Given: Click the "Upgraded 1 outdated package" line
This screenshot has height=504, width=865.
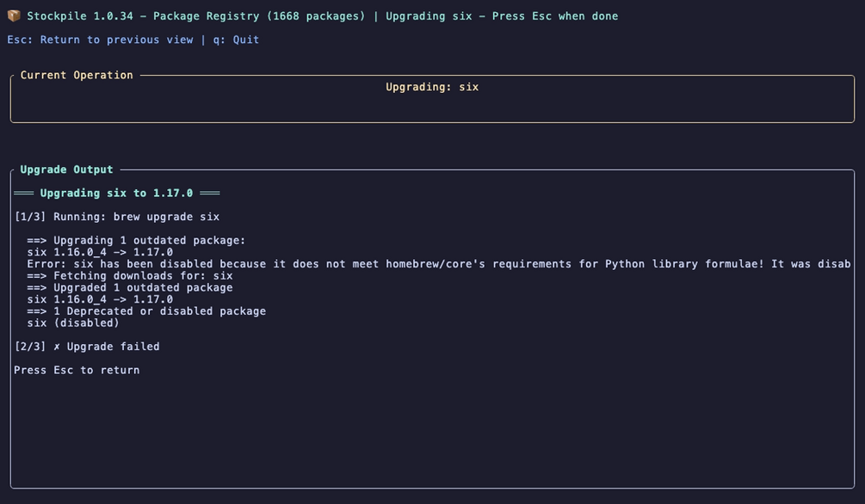Looking at the screenshot, I should click(130, 287).
